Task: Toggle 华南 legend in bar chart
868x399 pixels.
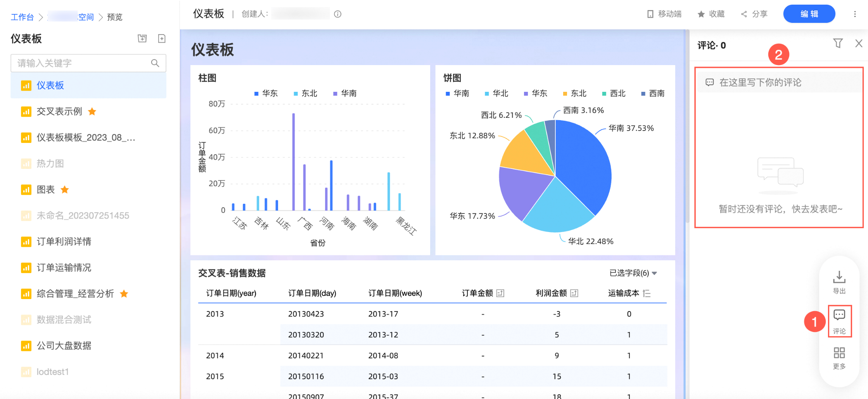Action: point(345,93)
